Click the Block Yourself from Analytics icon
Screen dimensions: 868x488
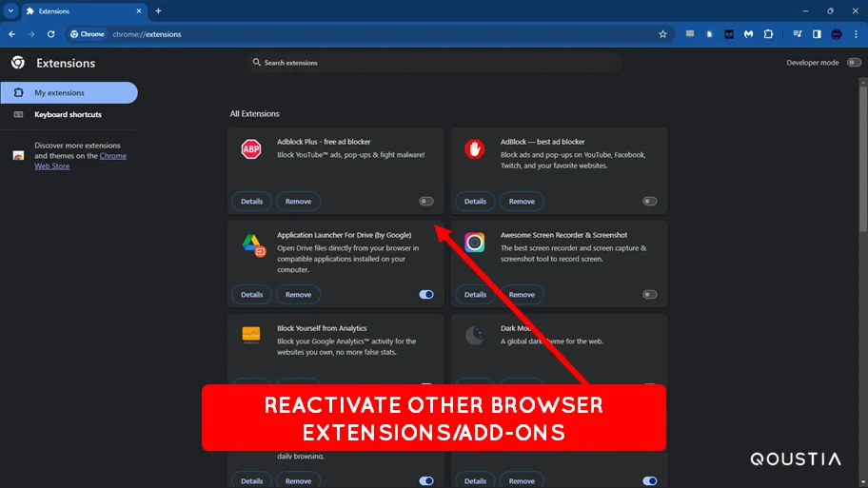(x=250, y=335)
